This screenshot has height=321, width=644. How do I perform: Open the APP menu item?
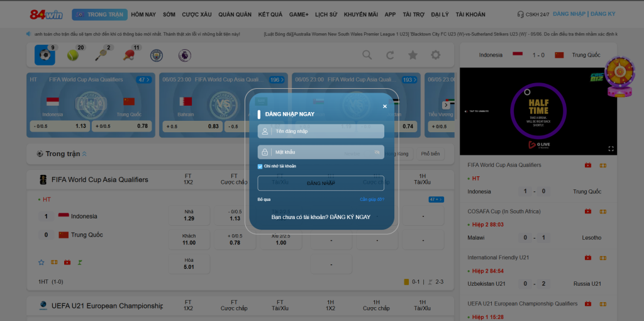tap(390, 14)
